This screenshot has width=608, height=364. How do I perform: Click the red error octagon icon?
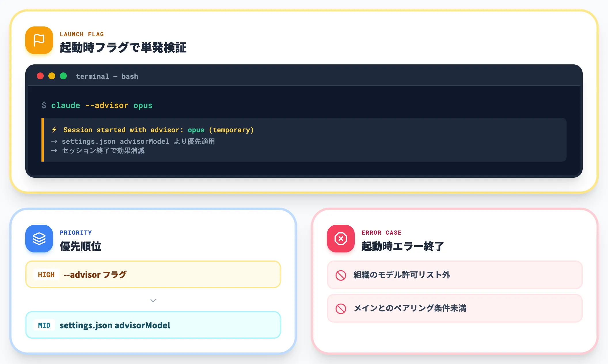point(341,239)
